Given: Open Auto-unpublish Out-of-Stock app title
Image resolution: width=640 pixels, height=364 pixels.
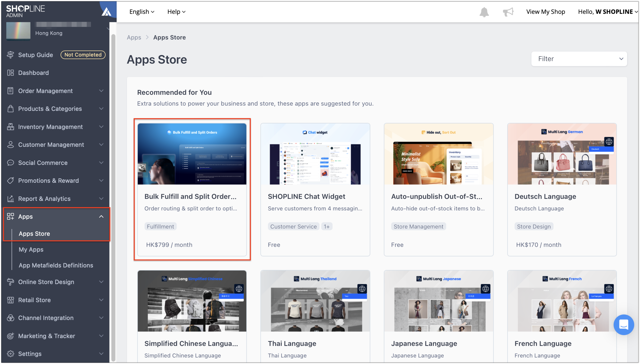Looking at the screenshot, I should pos(437,196).
